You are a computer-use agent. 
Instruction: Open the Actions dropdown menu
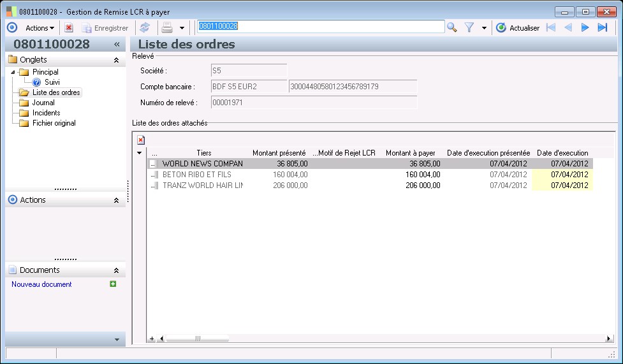point(40,27)
